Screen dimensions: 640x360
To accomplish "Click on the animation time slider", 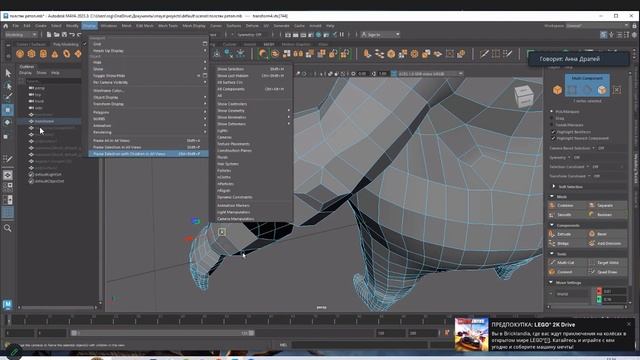I will 229,320.
